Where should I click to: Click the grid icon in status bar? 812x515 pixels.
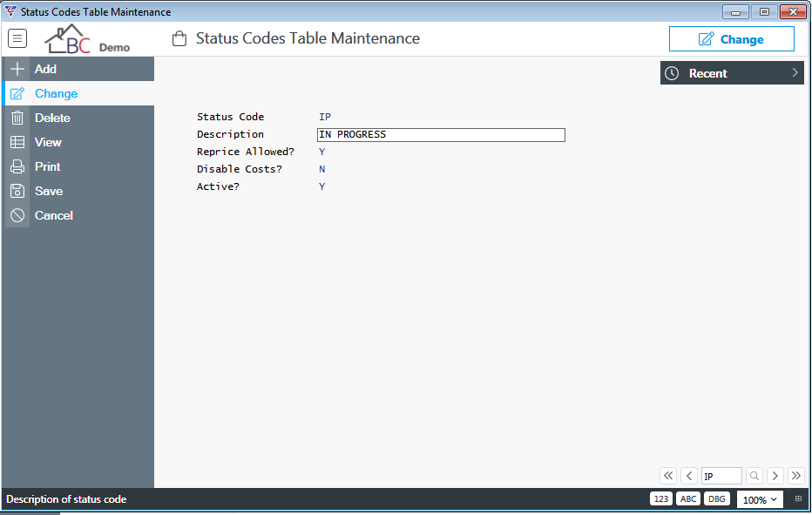(798, 499)
